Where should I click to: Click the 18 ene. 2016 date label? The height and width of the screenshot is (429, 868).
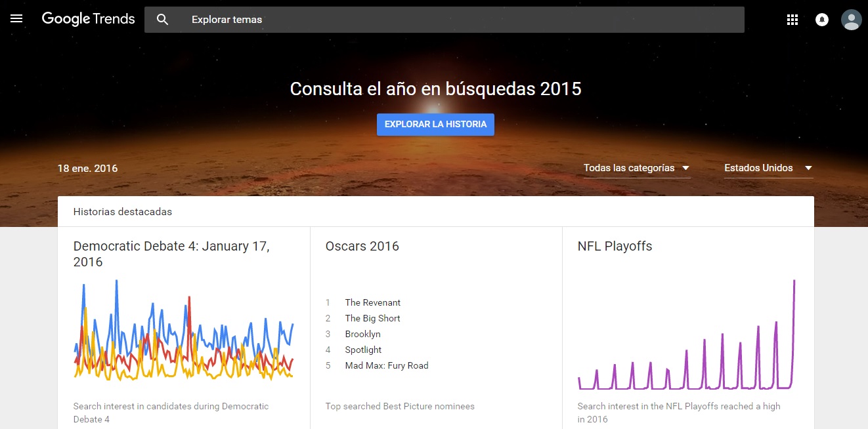point(87,168)
